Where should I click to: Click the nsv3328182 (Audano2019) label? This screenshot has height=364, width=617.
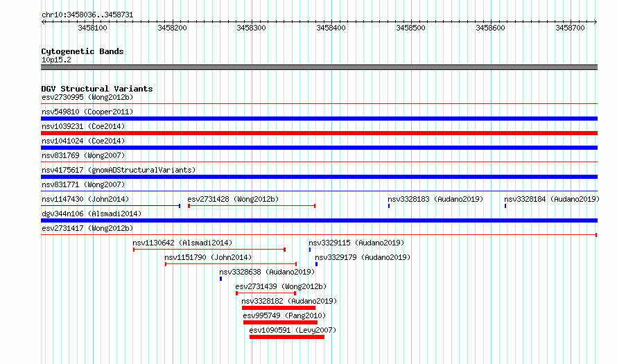pyautogui.click(x=289, y=301)
